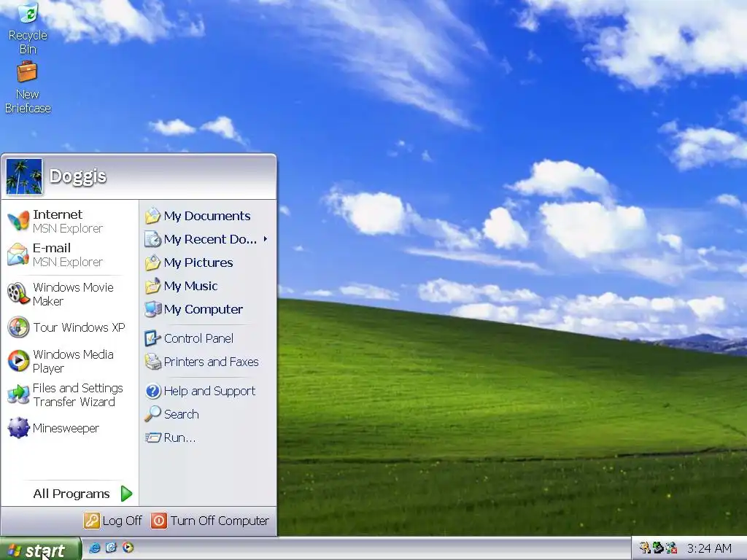This screenshot has height=560, width=747.
Task: Open Control Panel
Action: click(x=207, y=338)
